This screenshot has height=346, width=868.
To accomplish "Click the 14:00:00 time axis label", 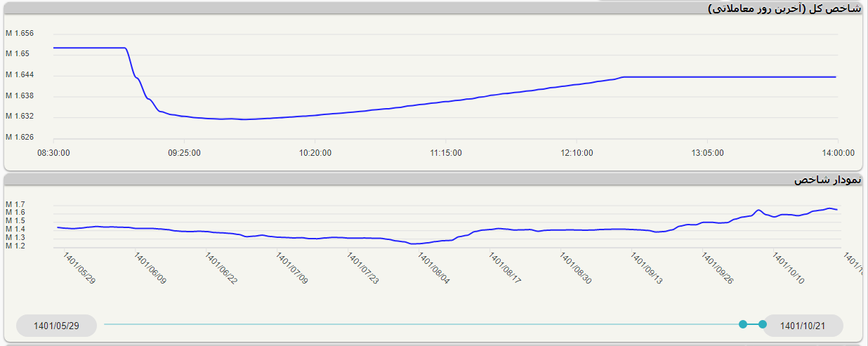I will [x=838, y=152].
